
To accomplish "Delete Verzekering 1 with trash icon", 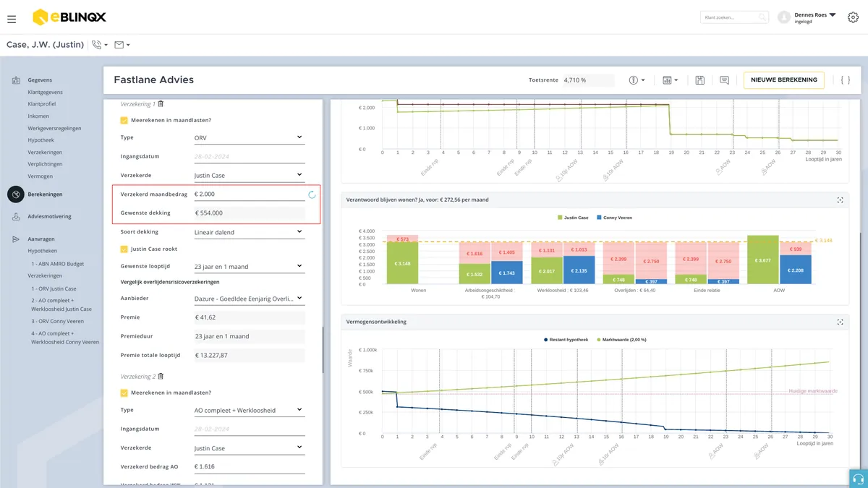I will click(x=161, y=104).
